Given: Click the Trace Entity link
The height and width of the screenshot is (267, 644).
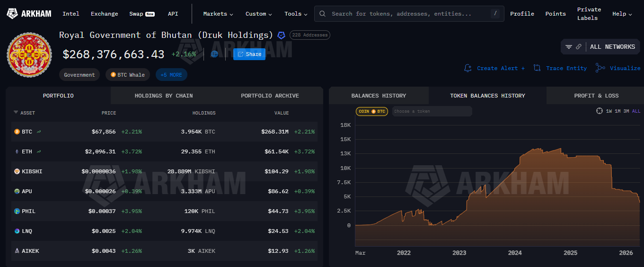Looking at the screenshot, I should point(566,68).
